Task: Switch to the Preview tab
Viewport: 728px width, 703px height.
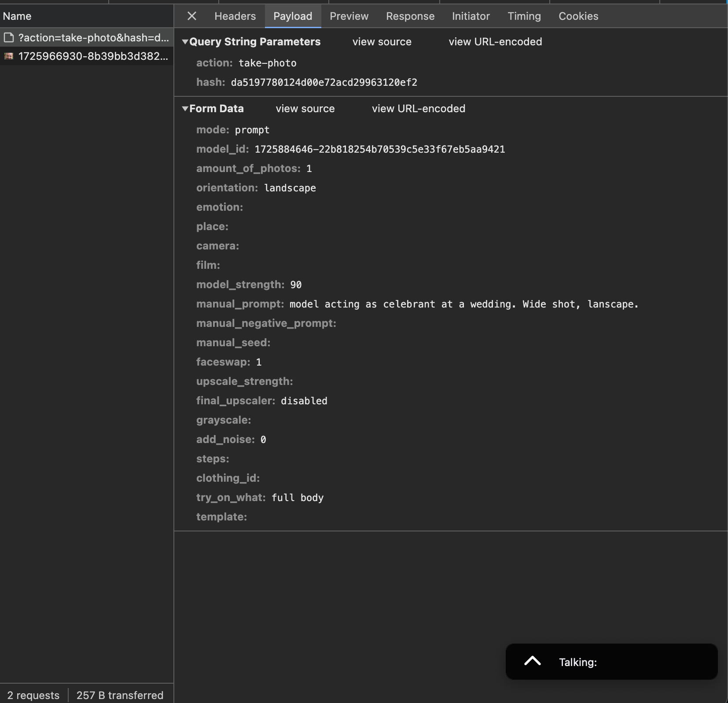Action: click(349, 16)
